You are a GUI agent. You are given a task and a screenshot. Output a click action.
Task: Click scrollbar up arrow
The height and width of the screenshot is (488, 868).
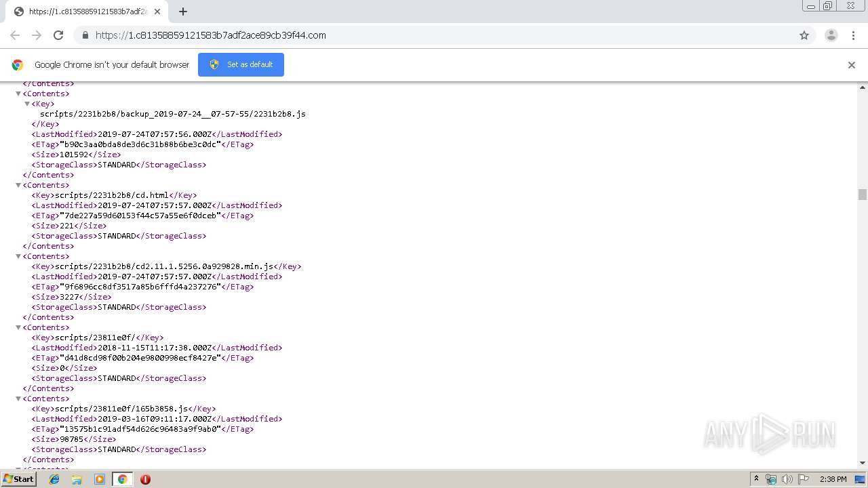[x=862, y=87]
